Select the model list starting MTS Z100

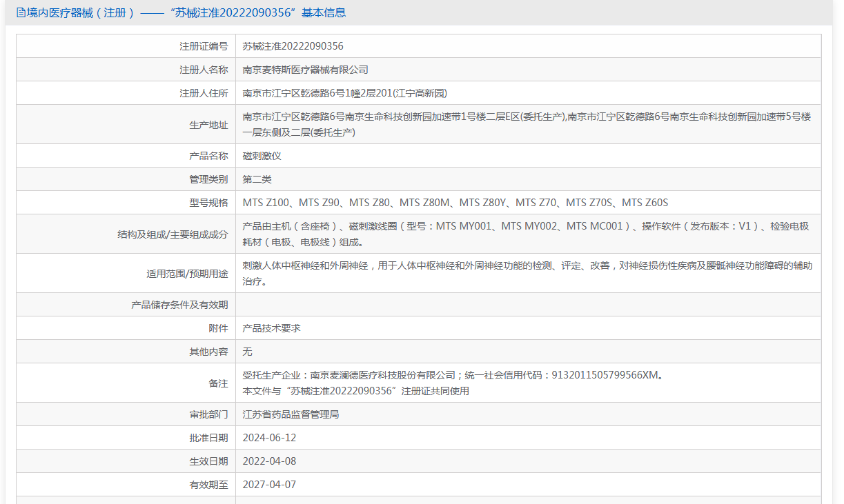click(455, 203)
